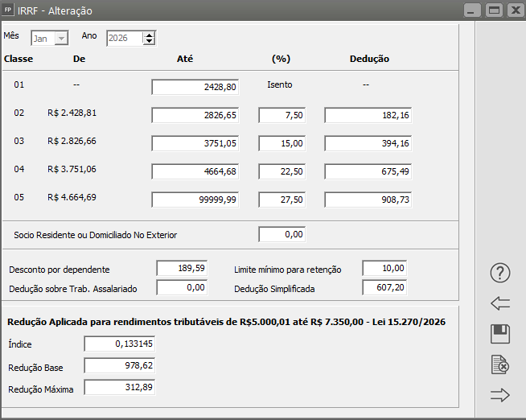Open help with the question mark icon
Screen dimensions: 526x420
click(x=500, y=273)
